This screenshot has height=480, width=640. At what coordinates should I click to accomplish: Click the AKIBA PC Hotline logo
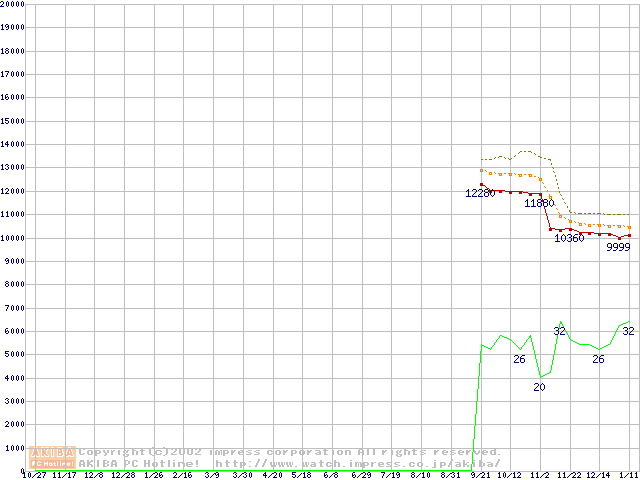pyautogui.click(x=53, y=457)
